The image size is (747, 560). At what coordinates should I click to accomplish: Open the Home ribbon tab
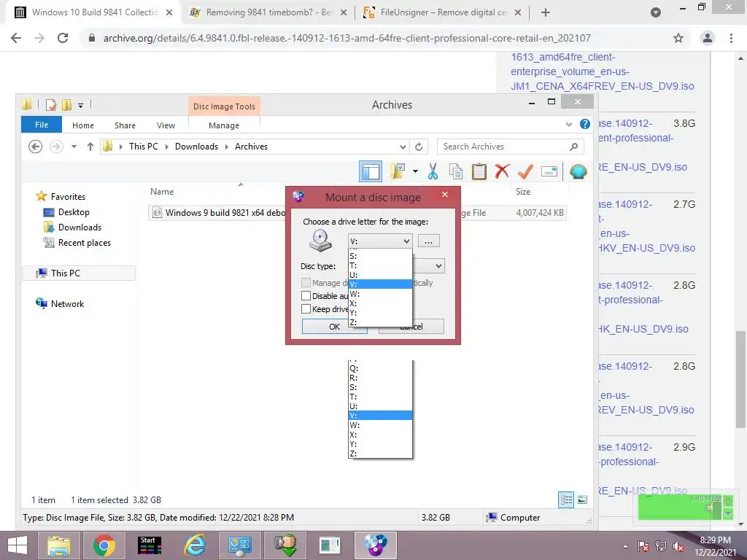pyautogui.click(x=83, y=125)
